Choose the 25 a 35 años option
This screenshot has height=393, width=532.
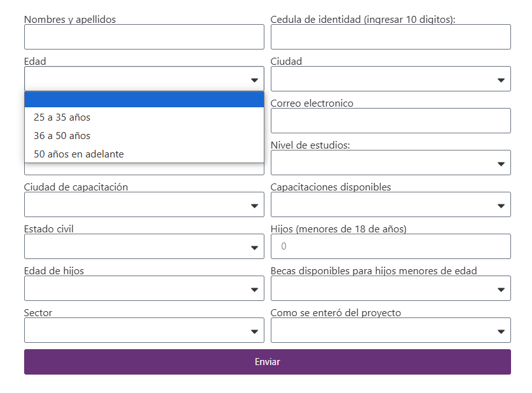62,117
